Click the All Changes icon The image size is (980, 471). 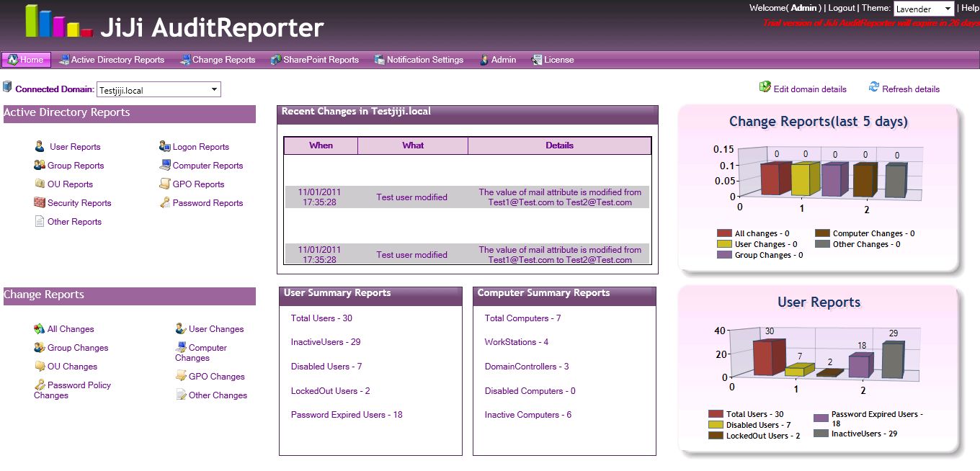pos(40,329)
